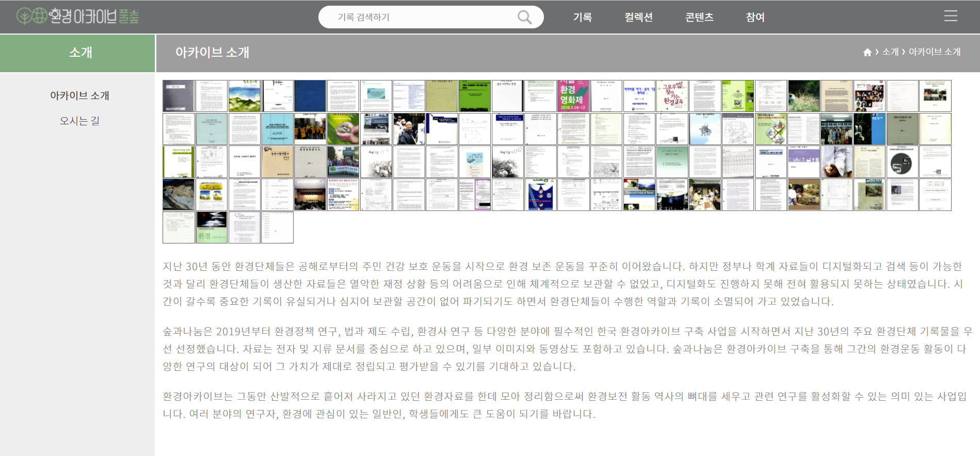Click the magnifying glass search icon
This screenshot has width=980, height=456.
point(524,17)
